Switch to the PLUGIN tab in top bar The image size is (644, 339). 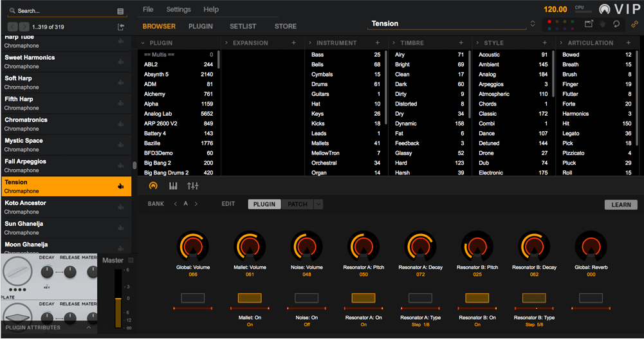click(x=201, y=26)
